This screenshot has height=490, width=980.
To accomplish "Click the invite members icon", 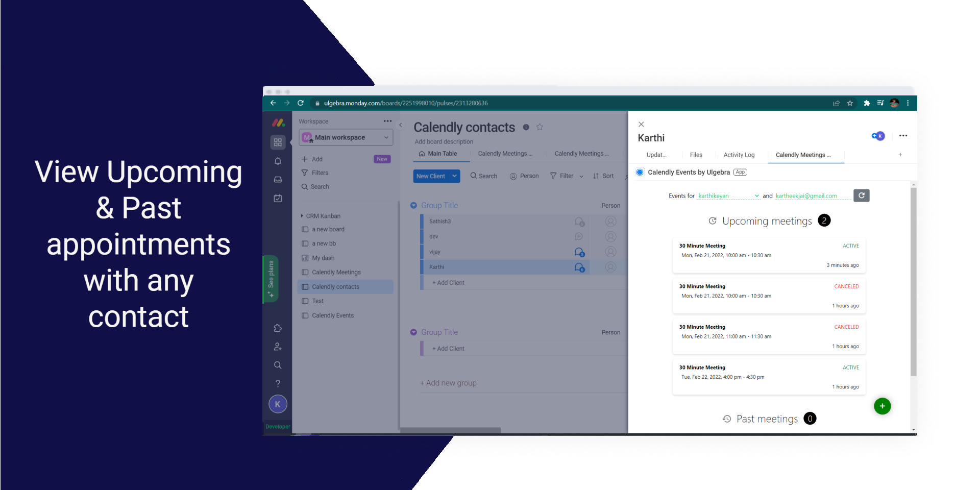I will [278, 347].
